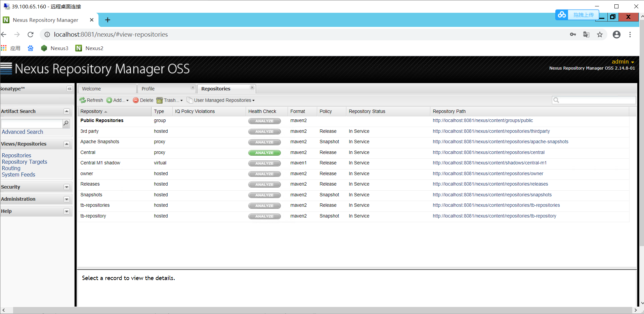The width and height of the screenshot is (644, 314).
Task: Open the saved passwords key icon
Action: (x=573, y=34)
